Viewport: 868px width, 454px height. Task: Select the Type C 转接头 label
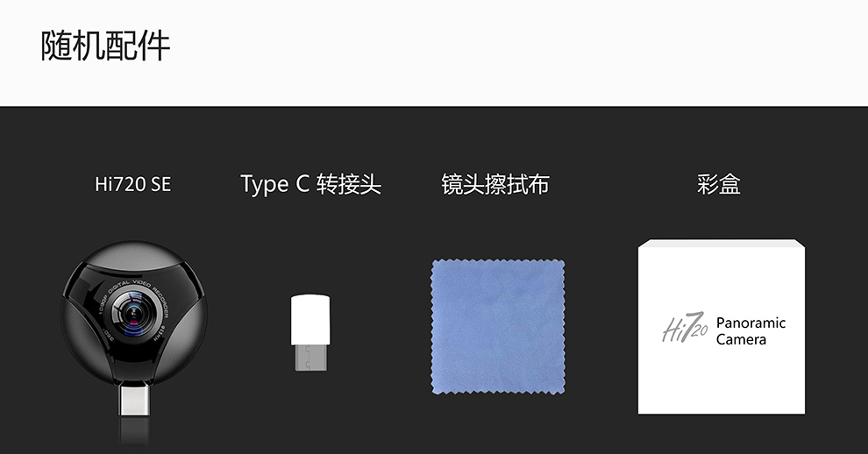[x=311, y=184]
